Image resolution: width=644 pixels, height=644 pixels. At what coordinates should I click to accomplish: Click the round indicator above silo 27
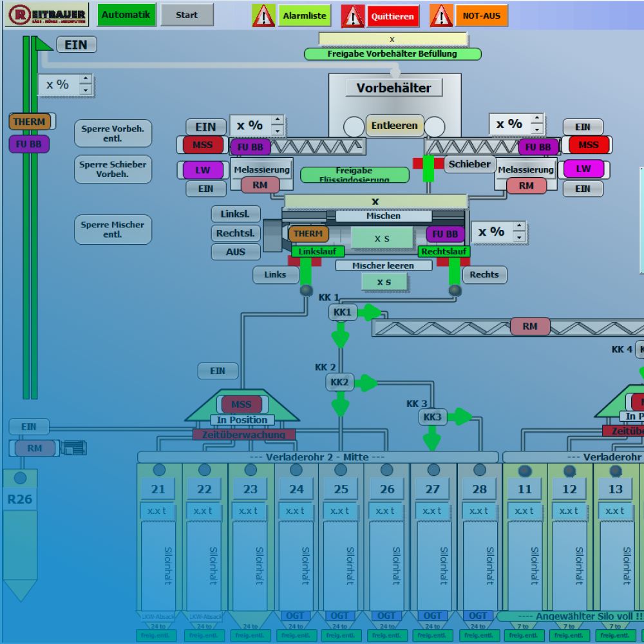click(433, 470)
